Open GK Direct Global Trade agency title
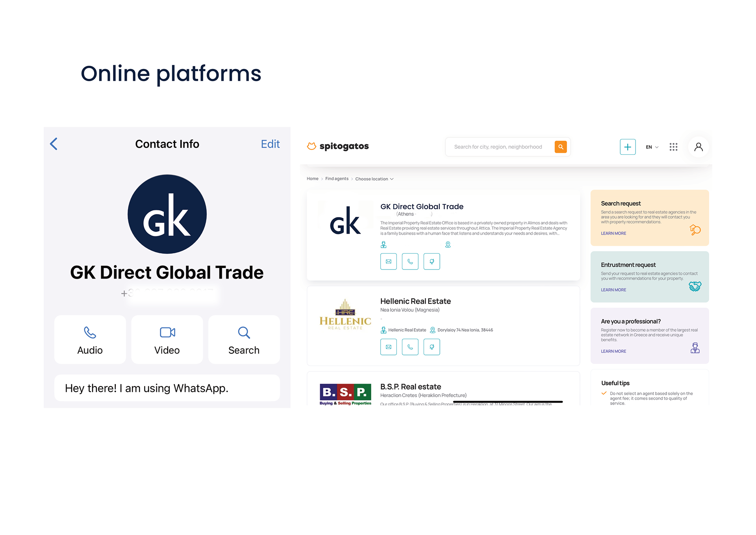 [422, 206]
